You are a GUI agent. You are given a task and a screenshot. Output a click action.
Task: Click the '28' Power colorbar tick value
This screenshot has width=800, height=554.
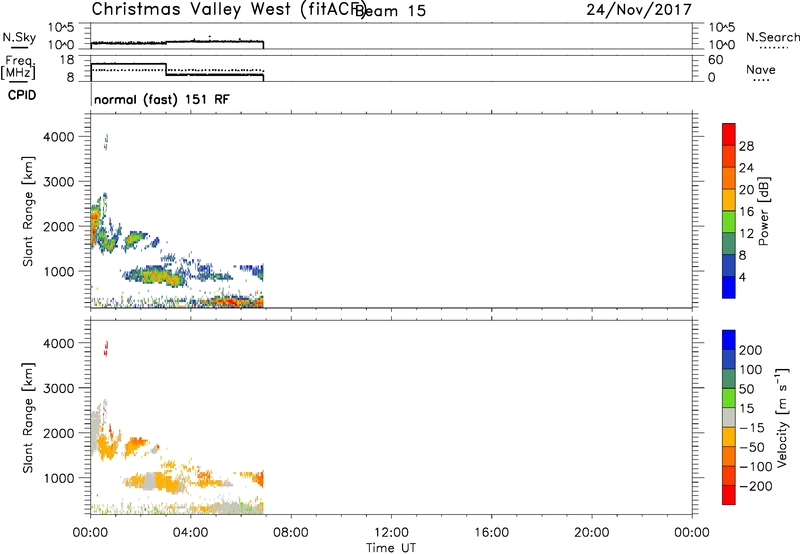[746, 146]
